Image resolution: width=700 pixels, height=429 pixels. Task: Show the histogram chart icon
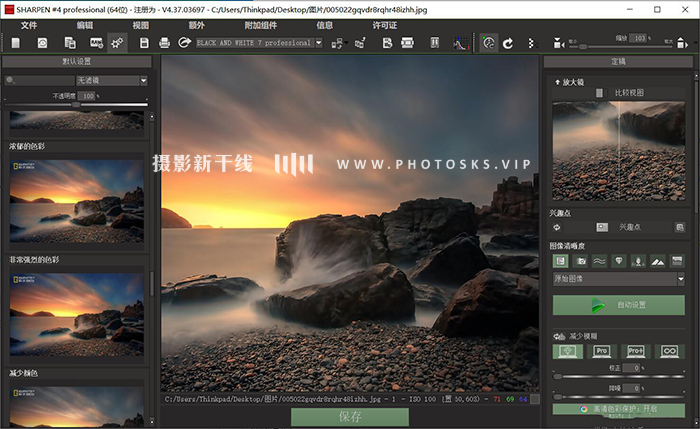(460, 43)
